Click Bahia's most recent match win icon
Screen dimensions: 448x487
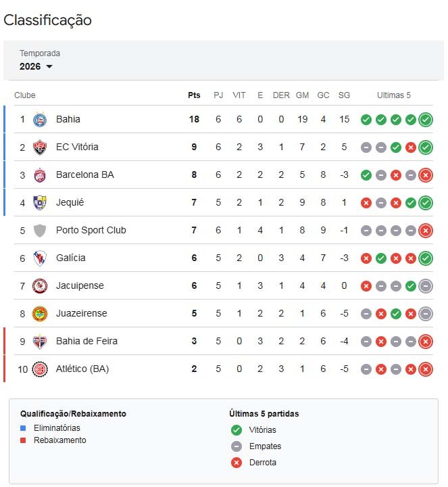[x=426, y=120]
